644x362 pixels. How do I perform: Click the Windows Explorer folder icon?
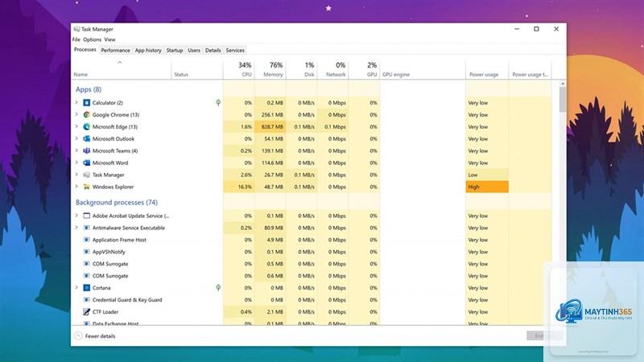(x=87, y=187)
